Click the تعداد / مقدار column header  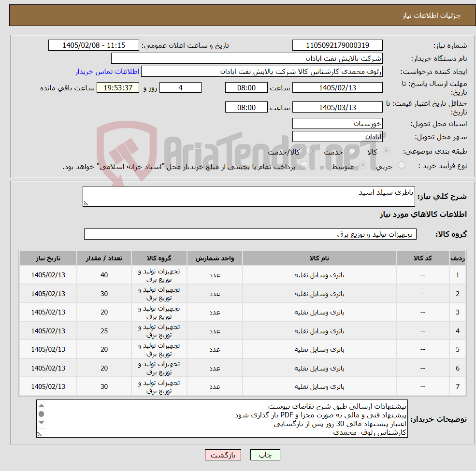(104, 258)
